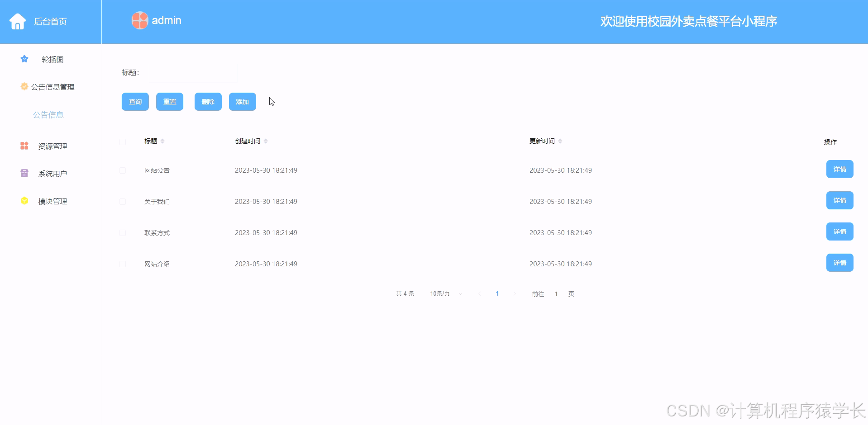The image size is (868, 425).
Task: Open 详情 for the 联系方式 row
Action: (x=840, y=231)
